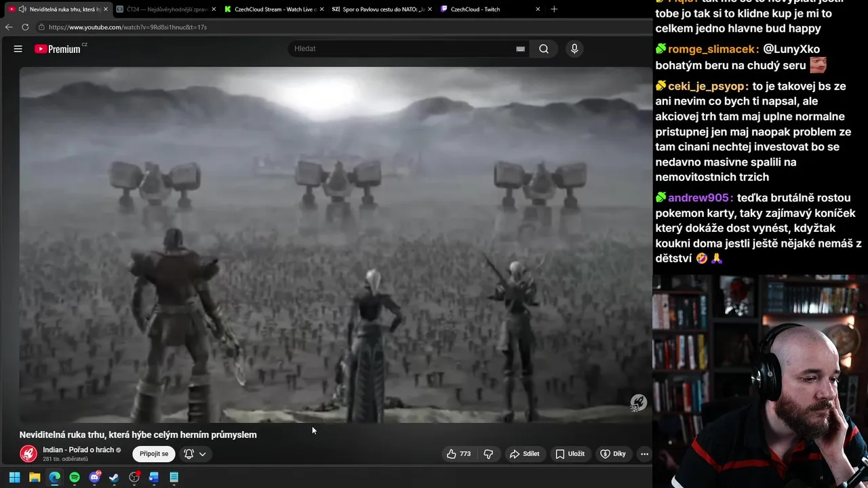Open Word from the taskbar
This screenshot has width=868, height=488.
(x=154, y=477)
